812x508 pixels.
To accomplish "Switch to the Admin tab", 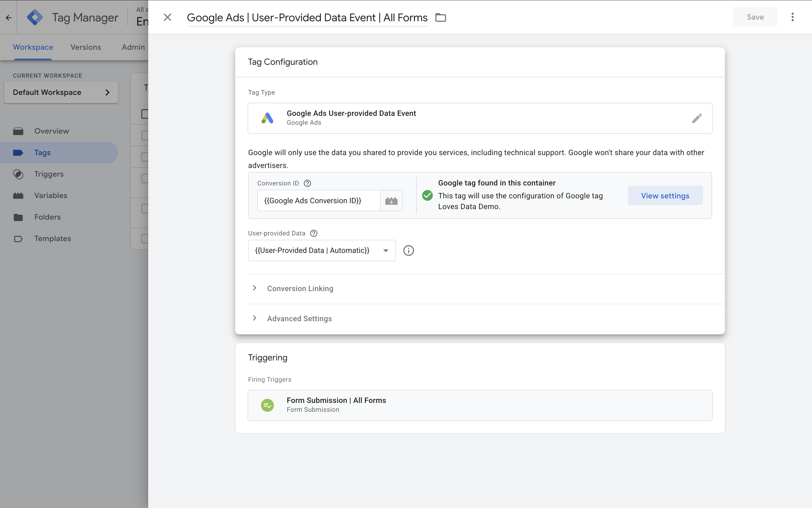I will [x=133, y=47].
